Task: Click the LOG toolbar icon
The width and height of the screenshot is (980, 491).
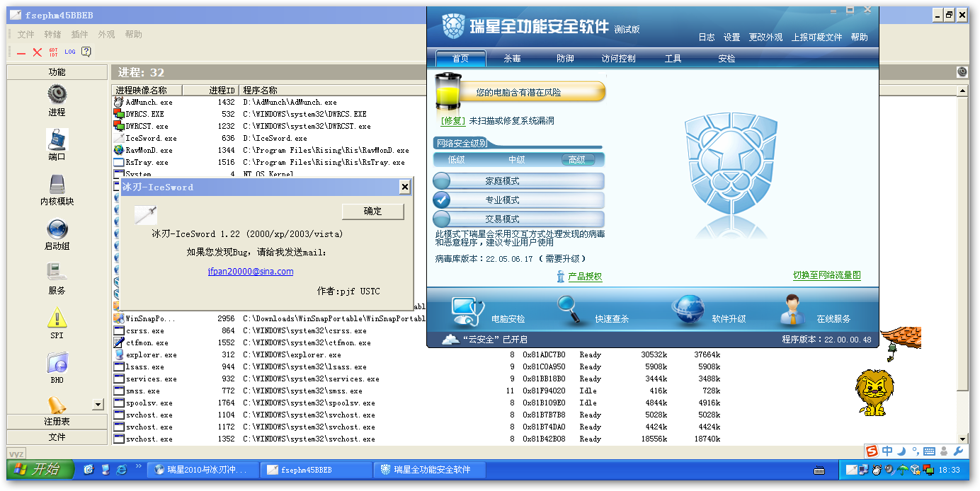Action: click(70, 52)
